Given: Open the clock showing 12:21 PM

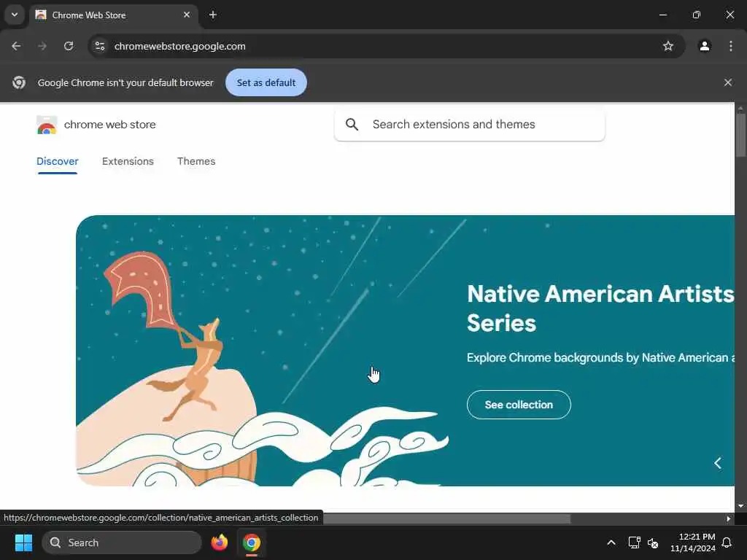Looking at the screenshot, I should 693,542.
